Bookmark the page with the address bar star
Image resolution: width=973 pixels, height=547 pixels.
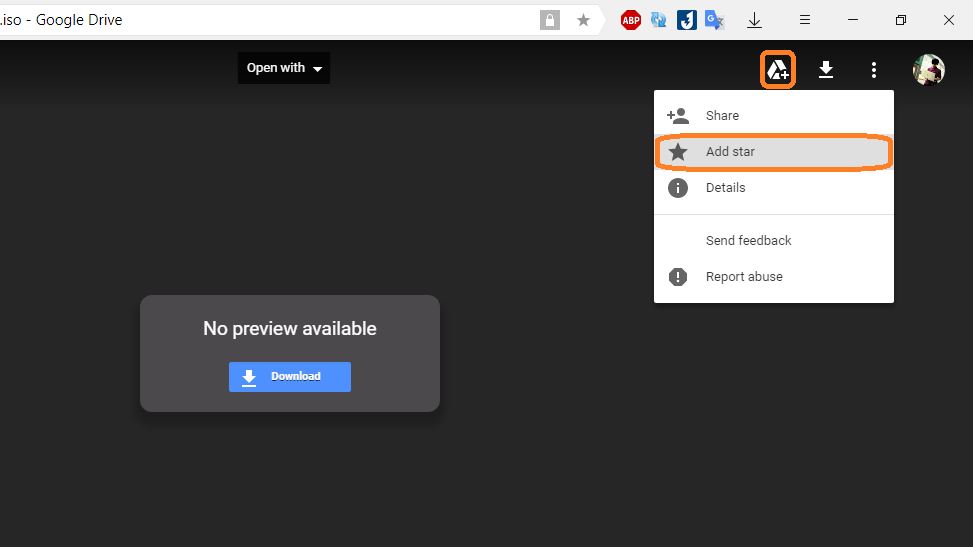(583, 20)
